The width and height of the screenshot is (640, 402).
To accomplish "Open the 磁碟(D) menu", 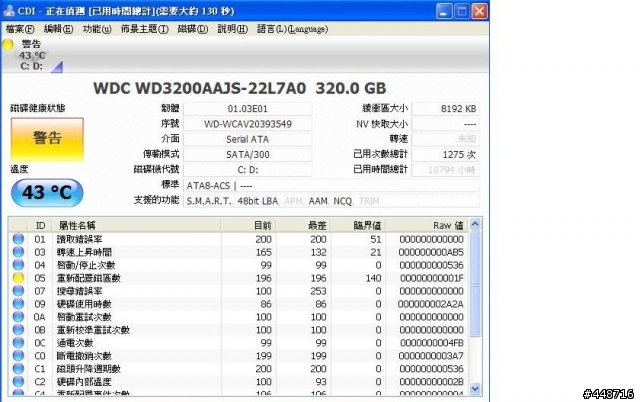I will [x=193, y=29].
